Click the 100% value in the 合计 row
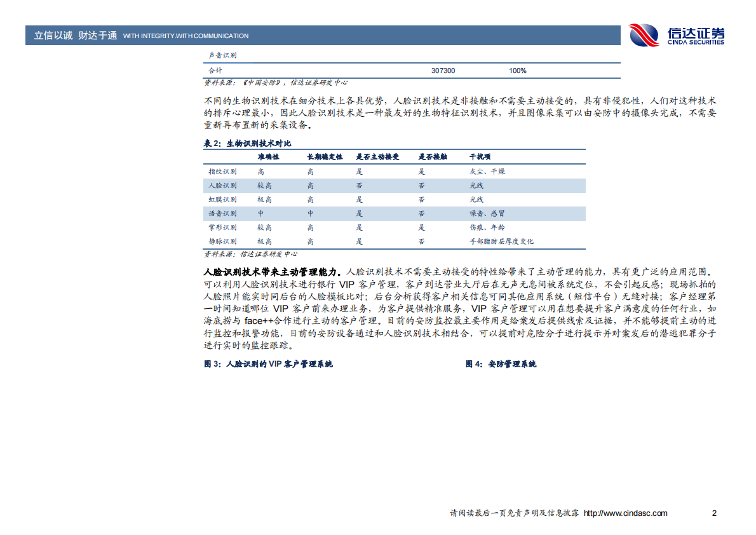Viewport: 756px width, 535px height. 518,70
